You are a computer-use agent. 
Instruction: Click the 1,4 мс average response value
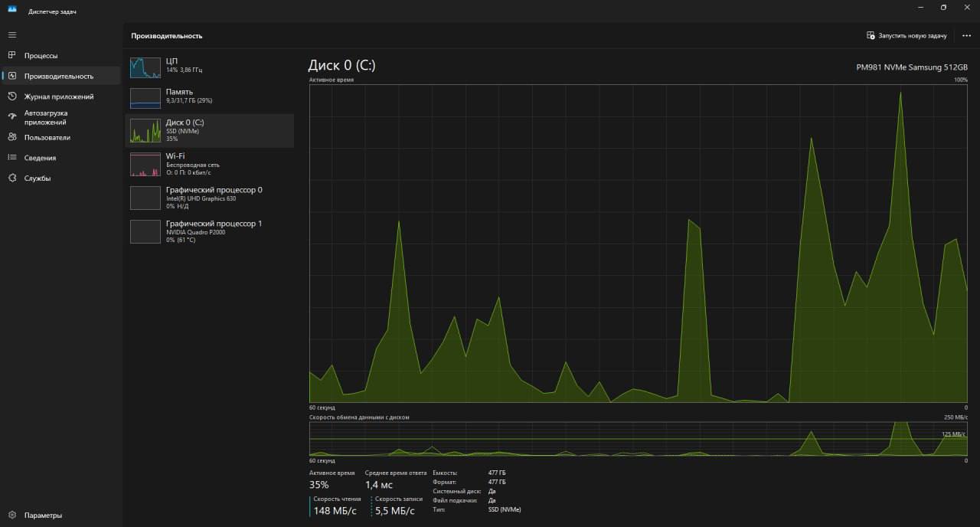[x=378, y=485]
